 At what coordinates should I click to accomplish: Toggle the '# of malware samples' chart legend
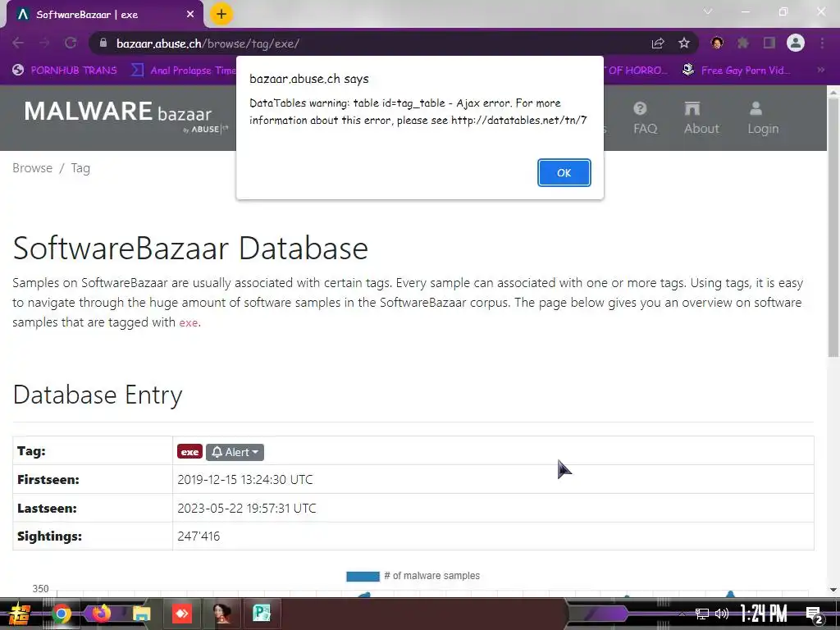[413, 576]
